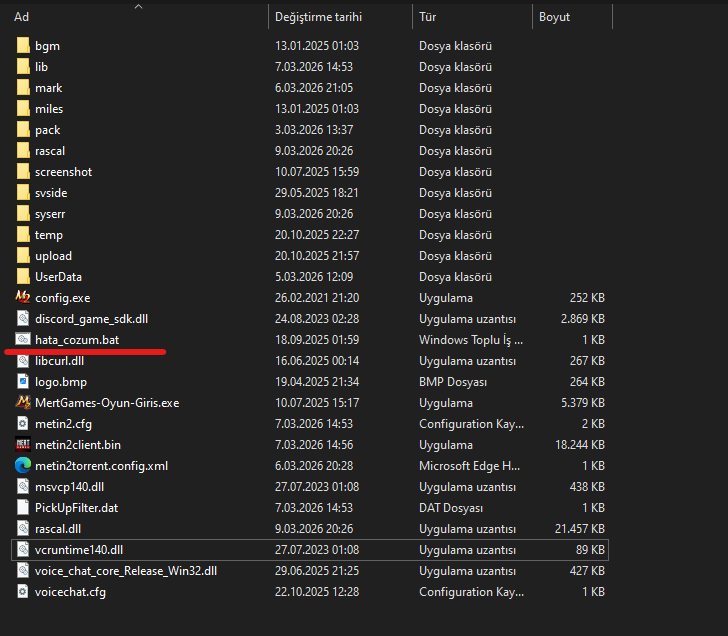Click the MertGames-Oyun-Giris.exe icon
This screenshot has width=728, height=636.
[23, 402]
